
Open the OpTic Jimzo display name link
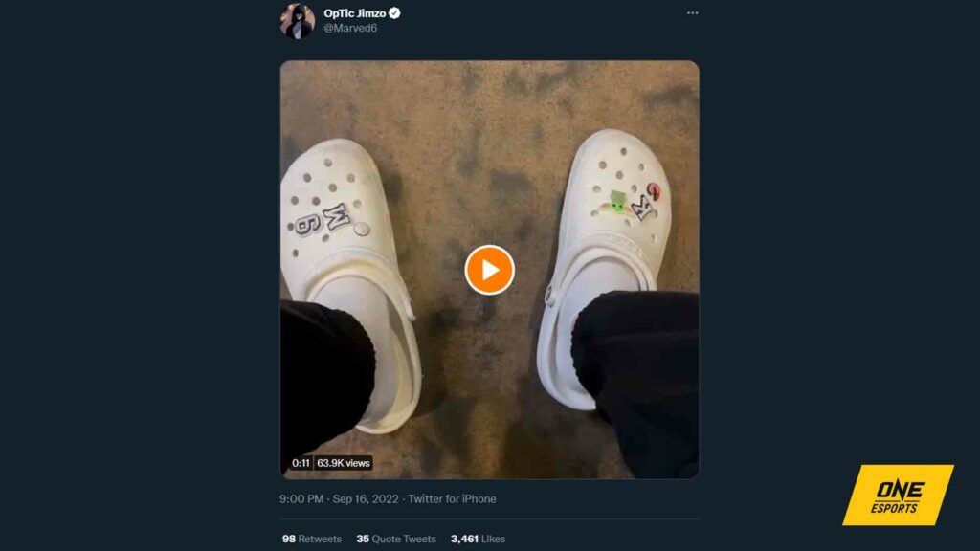[x=355, y=13]
